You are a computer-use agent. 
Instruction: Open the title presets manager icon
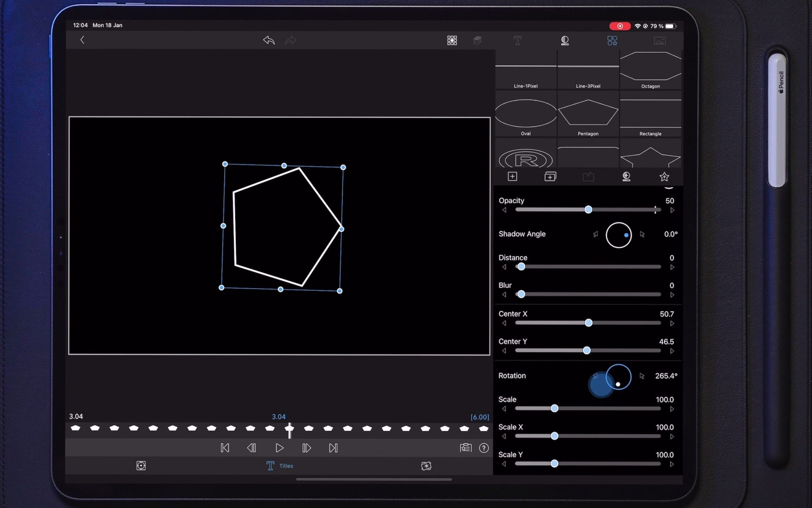coord(466,448)
